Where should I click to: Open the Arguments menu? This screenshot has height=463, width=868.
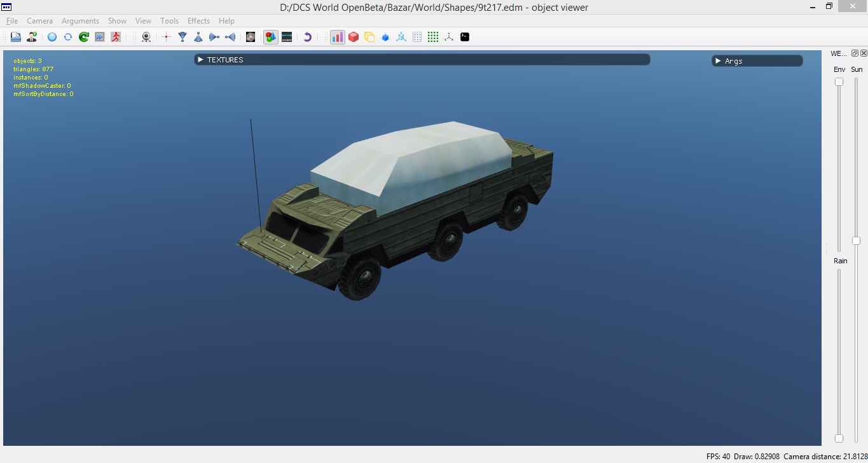pyautogui.click(x=80, y=21)
